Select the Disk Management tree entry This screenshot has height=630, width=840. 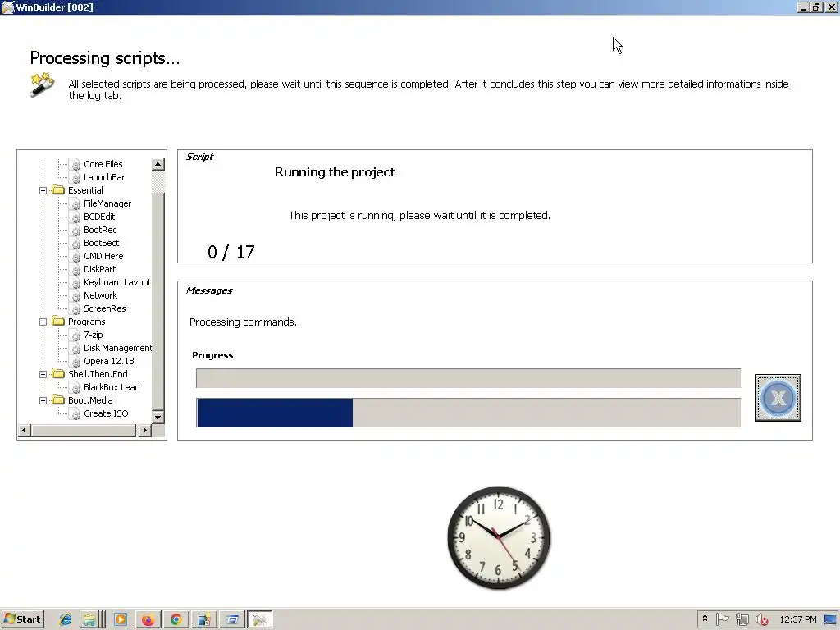click(117, 348)
